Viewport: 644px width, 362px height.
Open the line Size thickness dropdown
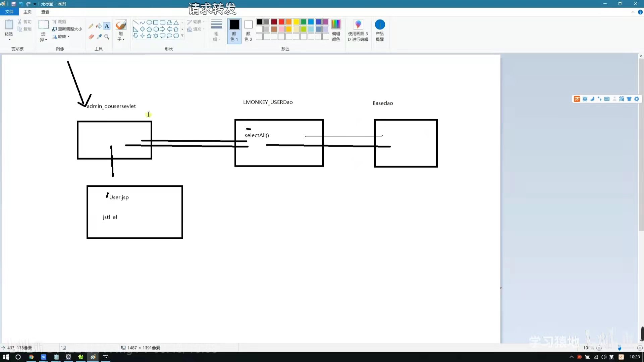[x=216, y=31]
